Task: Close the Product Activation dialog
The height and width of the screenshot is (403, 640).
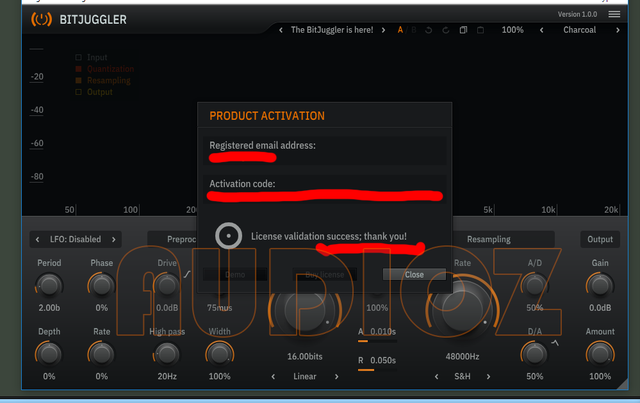Action: click(414, 274)
